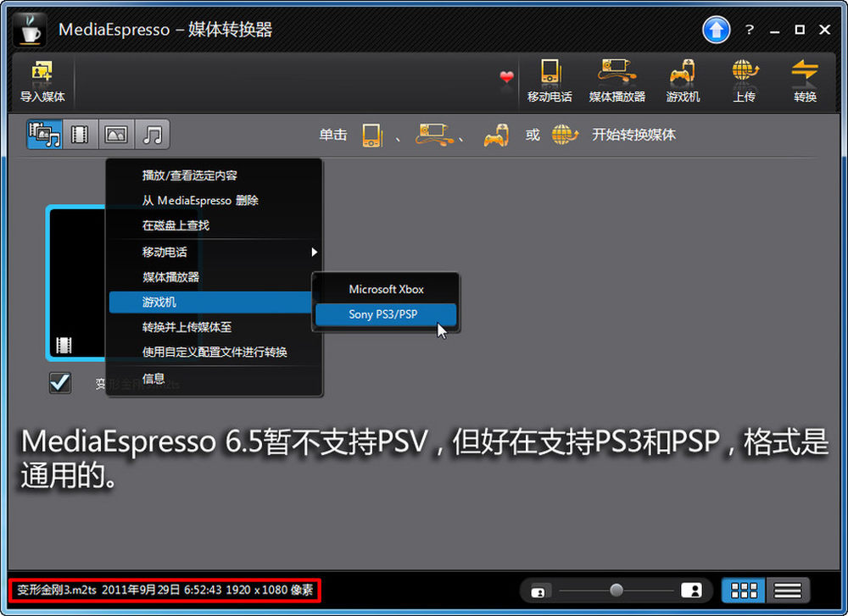Viewport: 848px width, 616px height.
Task: Click the blue update arrow icon
Action: pyautogui.click(x=716, y=30)
